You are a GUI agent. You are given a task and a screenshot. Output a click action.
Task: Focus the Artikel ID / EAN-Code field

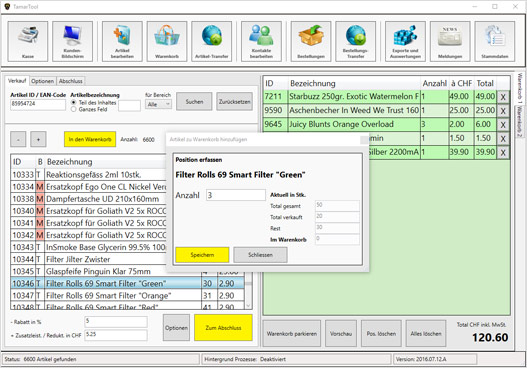tap(38, 105)
